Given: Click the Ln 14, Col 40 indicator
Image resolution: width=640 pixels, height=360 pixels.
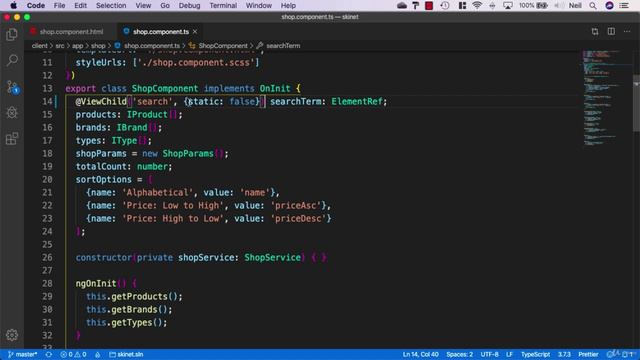Looking at the screenshot, I should point(420,354).
